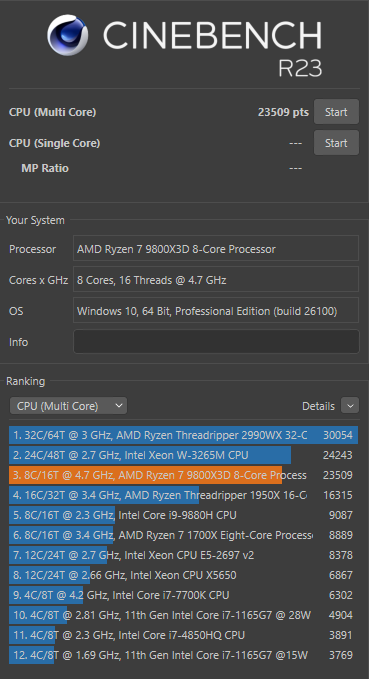This screenshot has height=679, width=369.
Task: Select the Threadripper 2990WX ranking row
Action: (x=184, y=435)
